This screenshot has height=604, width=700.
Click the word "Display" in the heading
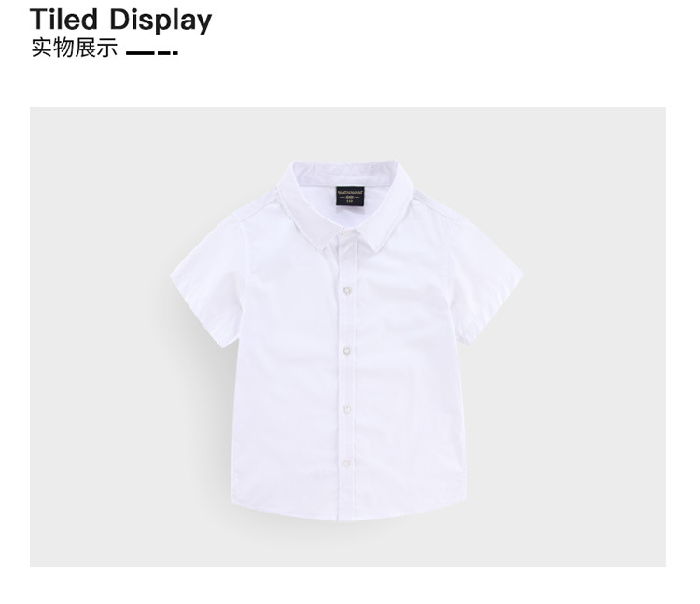[x=161, y=21]
